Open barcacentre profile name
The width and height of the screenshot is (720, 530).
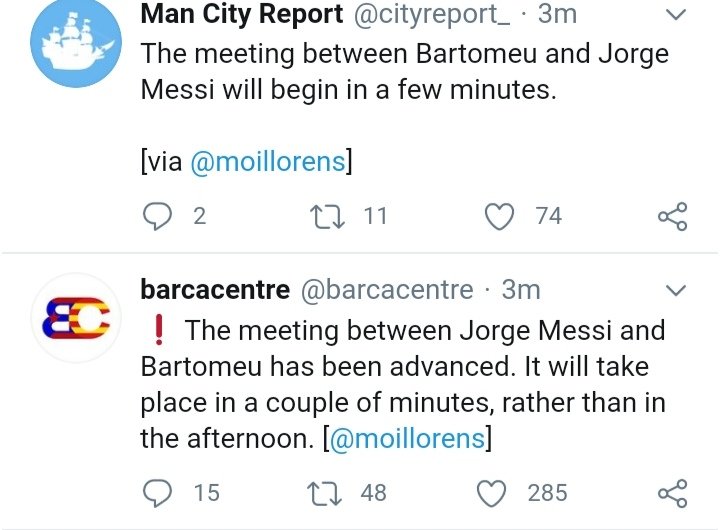(215, 290)
